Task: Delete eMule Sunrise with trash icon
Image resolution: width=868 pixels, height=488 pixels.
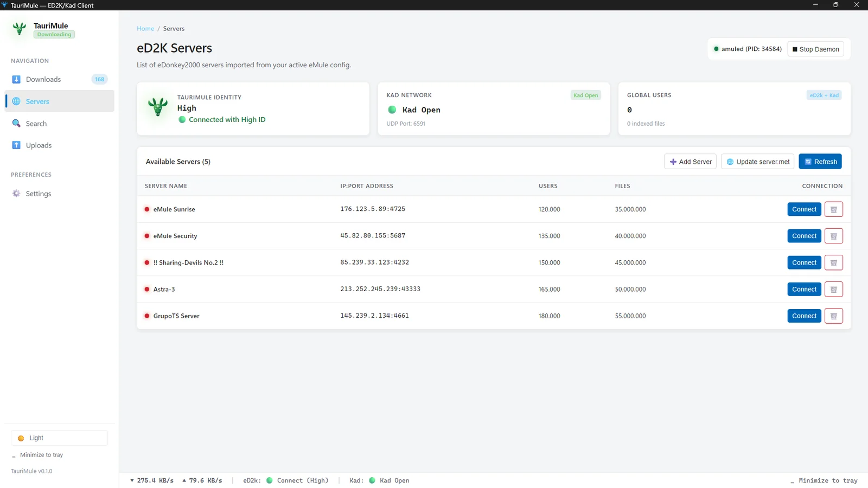Action: click(x=834, y=209)
